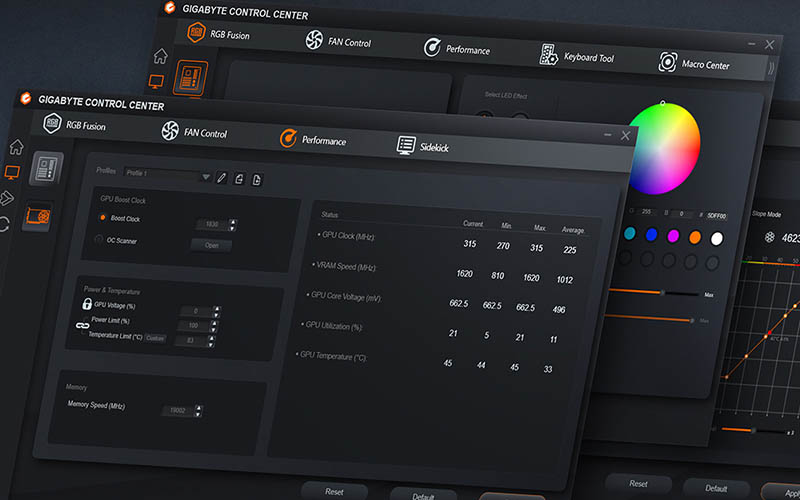
Task: Toggle the GPU Voltage lock icon
Action: pyautogui.click(x=87, y=304)
